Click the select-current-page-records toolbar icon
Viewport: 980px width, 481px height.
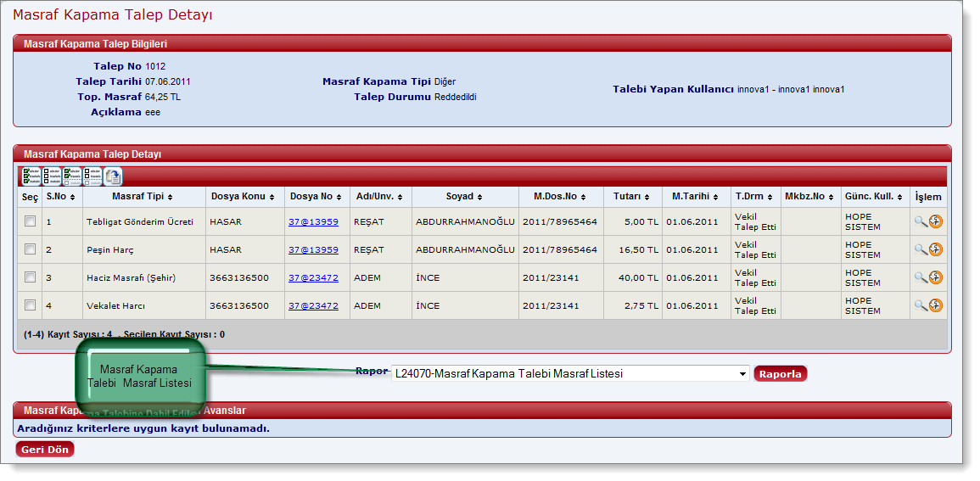point(72,176)
